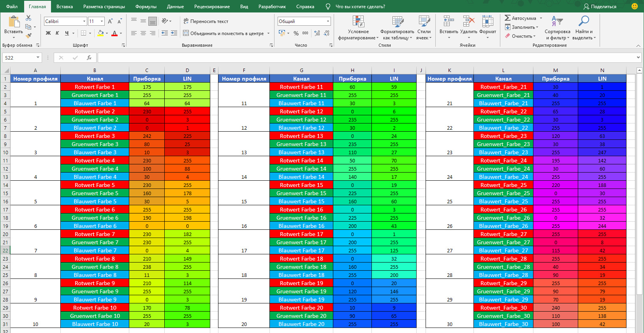Image resolution: width=644 pixels, height=333 pixels.
Task: Open Найти и выделить magnifier menu
Action: click(584, 28)
